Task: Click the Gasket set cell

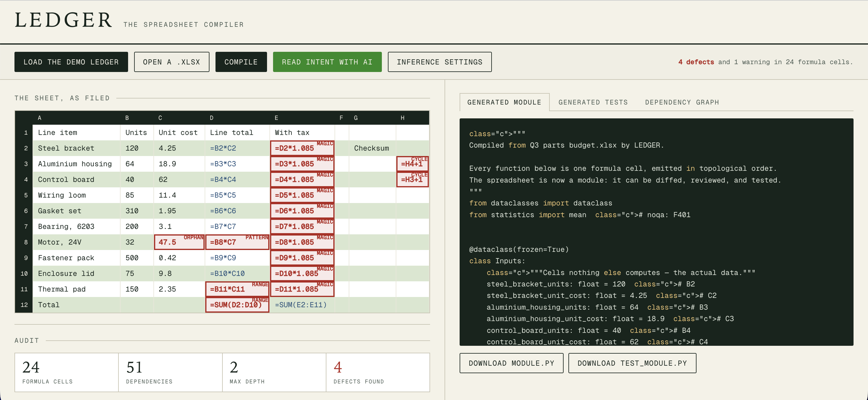Action: pyautogui.click(x=77, y=211)
